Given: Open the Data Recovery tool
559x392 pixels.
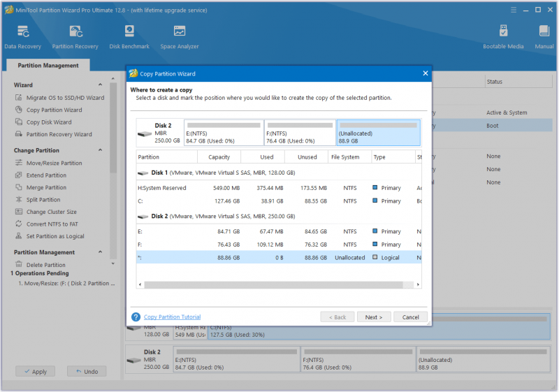Looking at the screenshot, I should (x=23, y=37).
